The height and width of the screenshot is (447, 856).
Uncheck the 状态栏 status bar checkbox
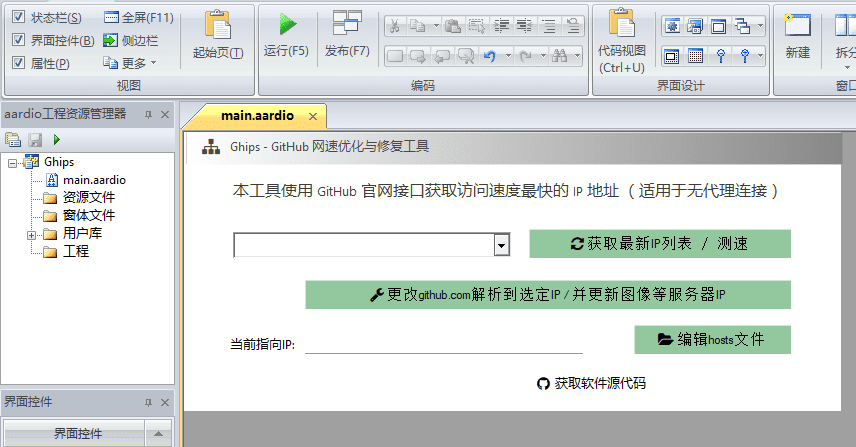[x=19, y=18]
